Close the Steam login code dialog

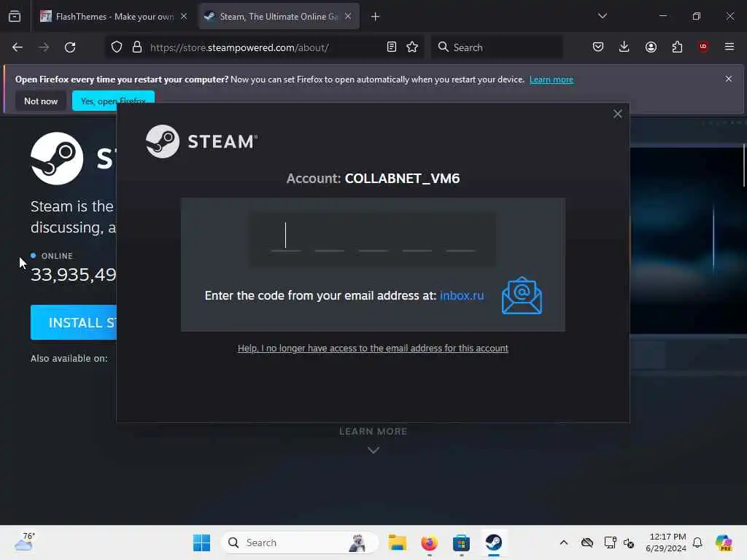coord(617,114)
